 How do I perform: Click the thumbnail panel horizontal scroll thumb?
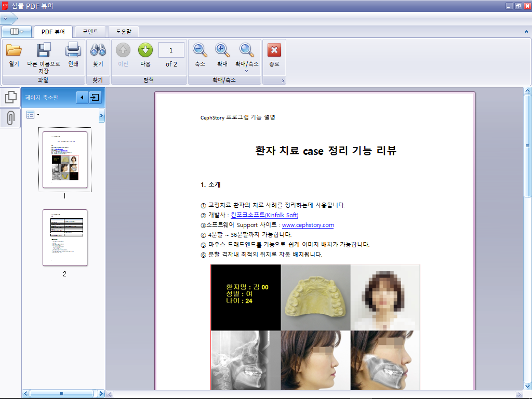[61, 394]
